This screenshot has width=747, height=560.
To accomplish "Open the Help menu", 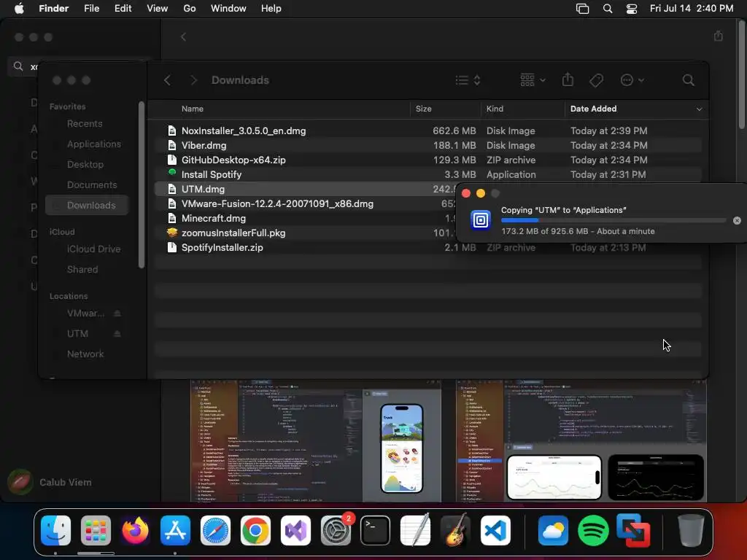I will click(x=271, y=9).
